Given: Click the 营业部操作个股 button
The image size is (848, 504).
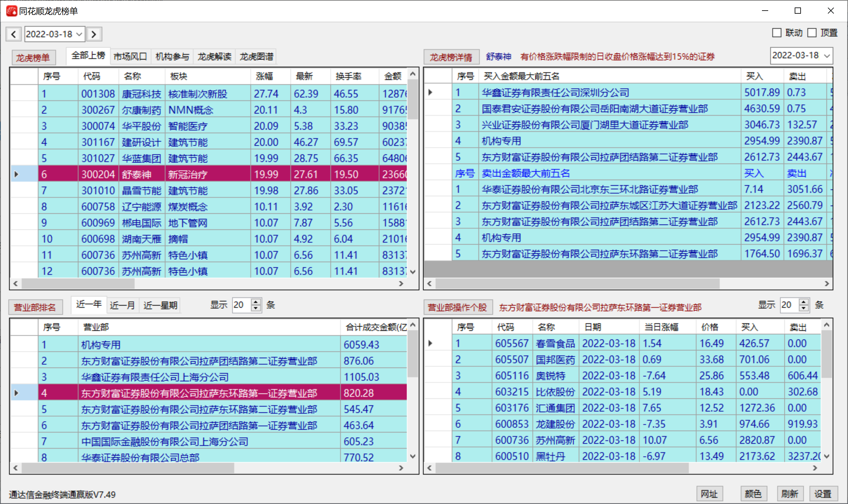Looking at the screenshot, I should tap(458, 307).
